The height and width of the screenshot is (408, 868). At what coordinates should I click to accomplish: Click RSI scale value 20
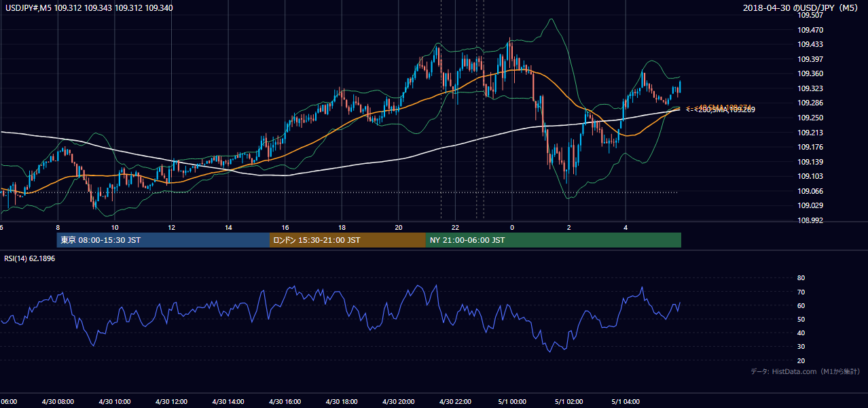click(801, 360)
